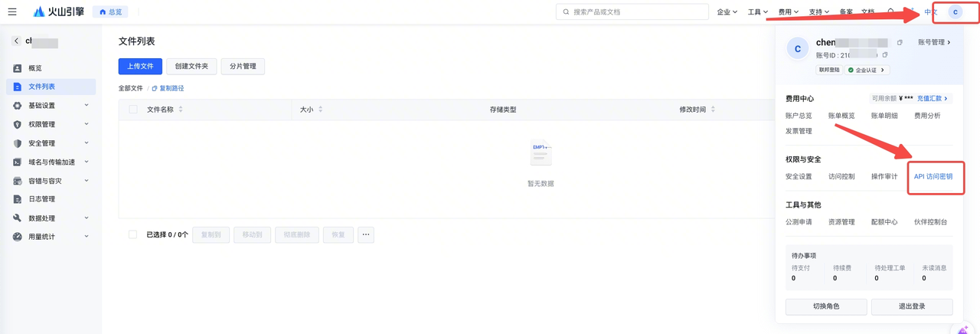Toggle the select-all checkbox in table header
980x334 pixels.
(133, 110)
